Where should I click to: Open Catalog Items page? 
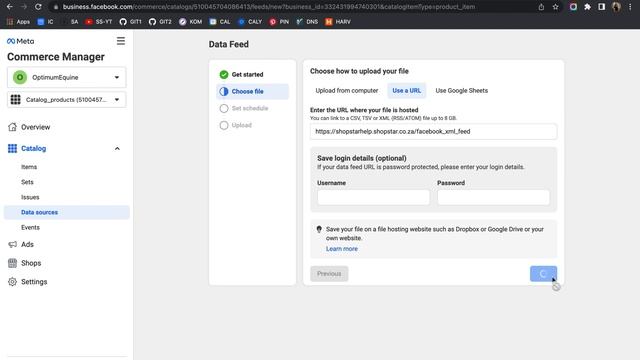pyautogui.click(x=29, y=167)
